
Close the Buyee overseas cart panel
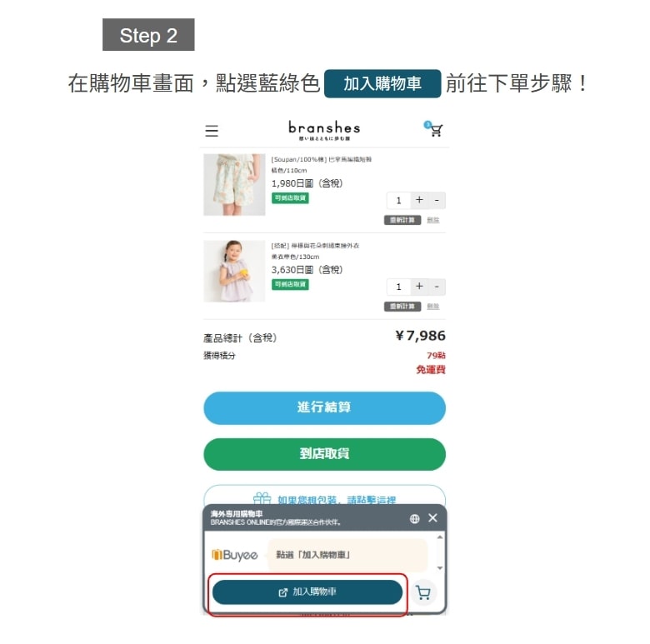(x=432, y=518)
